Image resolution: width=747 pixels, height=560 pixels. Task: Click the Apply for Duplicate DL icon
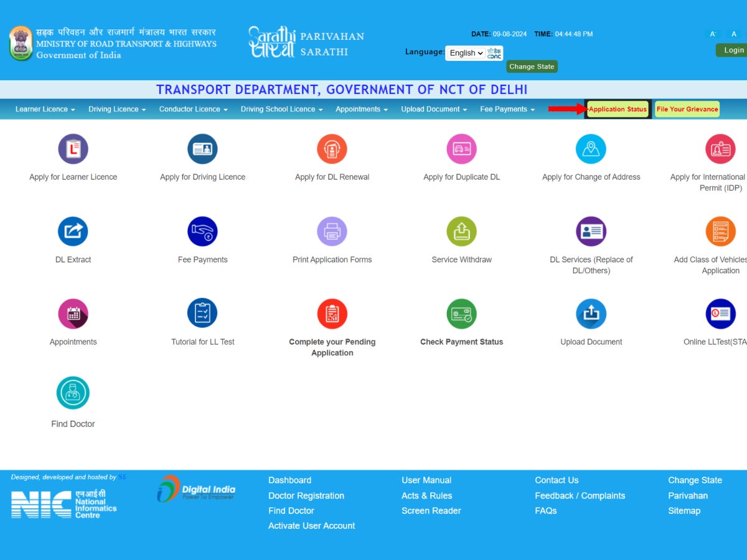[x=461, y=149]
